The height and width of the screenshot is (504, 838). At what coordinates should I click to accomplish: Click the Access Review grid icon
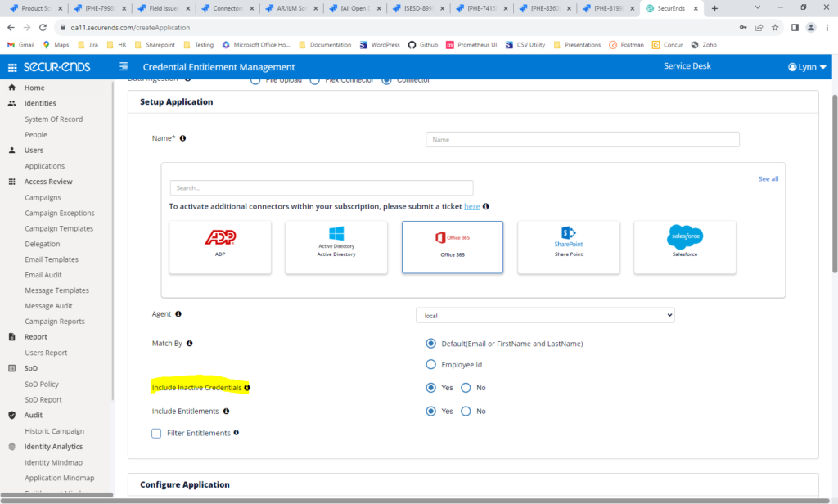point(11,182)
